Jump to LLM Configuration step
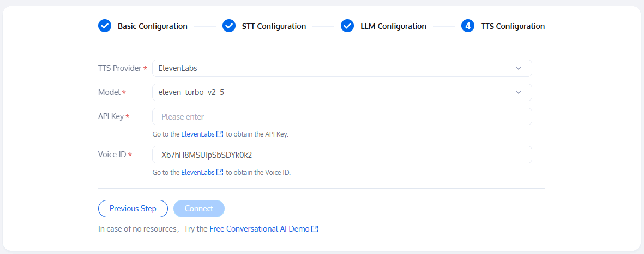The height and width of the screenshot is (254, 644). 393,26
